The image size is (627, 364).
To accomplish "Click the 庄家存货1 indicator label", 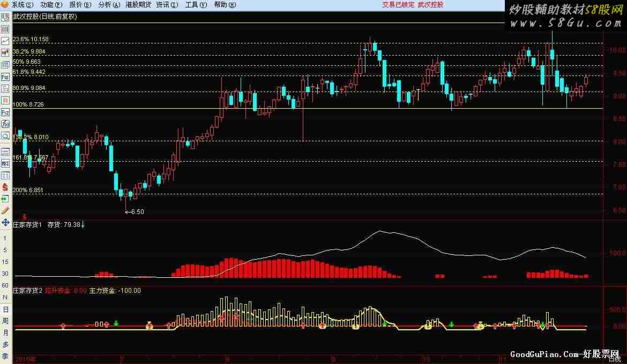I will (27, 225).
